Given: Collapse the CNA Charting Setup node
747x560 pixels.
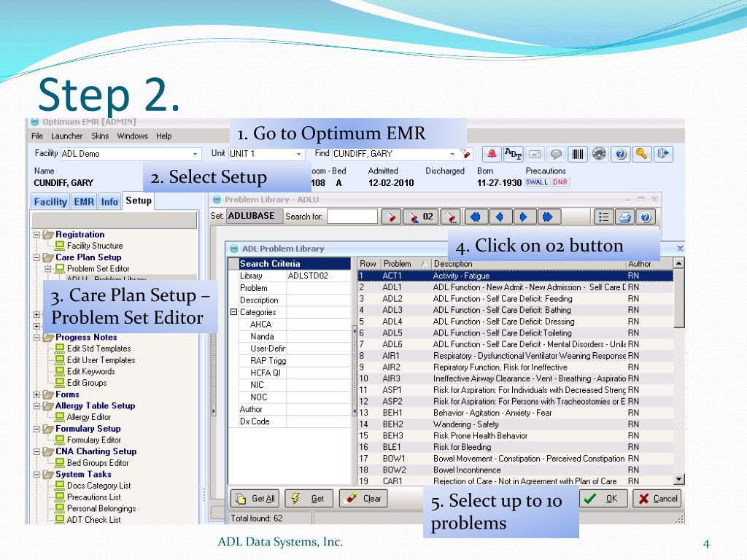Looking at the screenshot, I should (36, 452).
